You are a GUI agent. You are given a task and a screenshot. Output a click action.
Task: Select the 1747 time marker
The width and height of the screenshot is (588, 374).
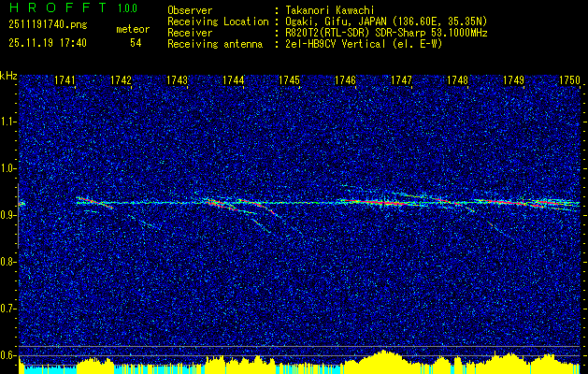[401, 80]
